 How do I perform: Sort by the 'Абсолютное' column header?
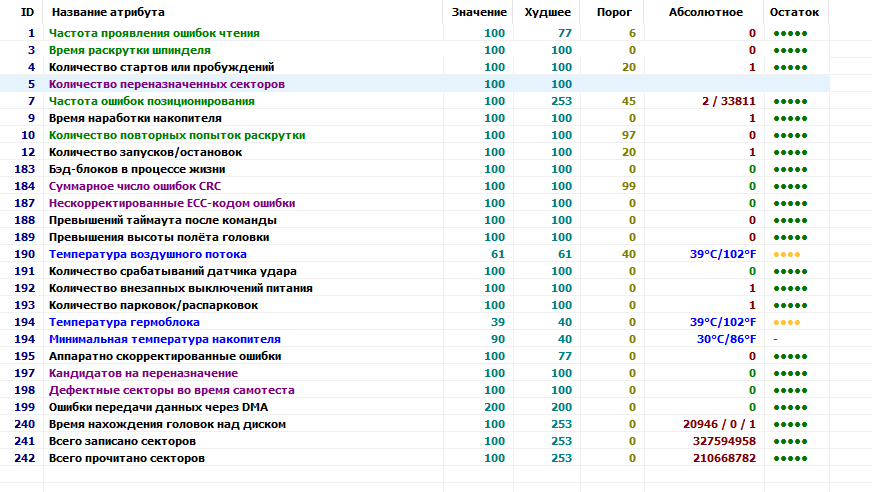[705, 12]
